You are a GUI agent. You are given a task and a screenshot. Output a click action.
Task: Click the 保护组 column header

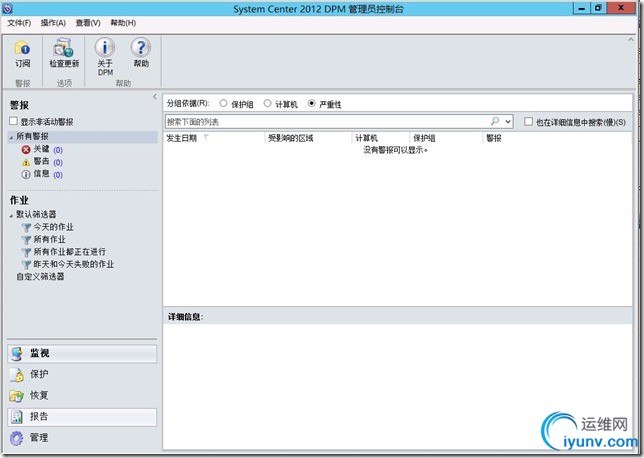click(x=424, y=138)
